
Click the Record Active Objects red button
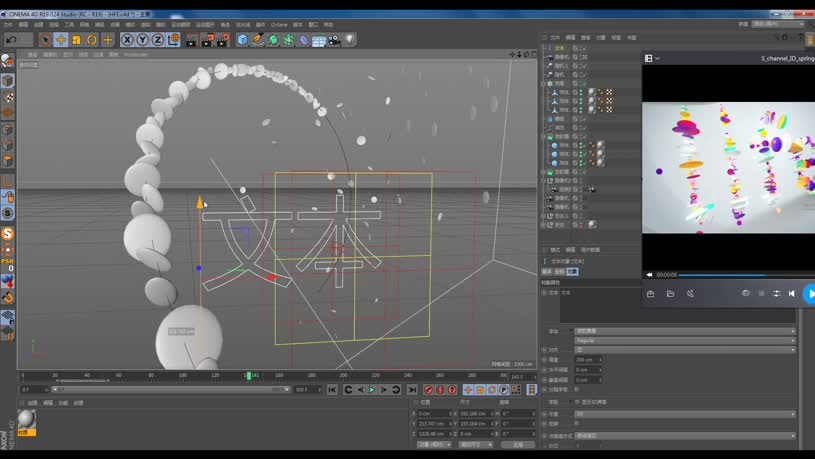[x=428, y=389]
